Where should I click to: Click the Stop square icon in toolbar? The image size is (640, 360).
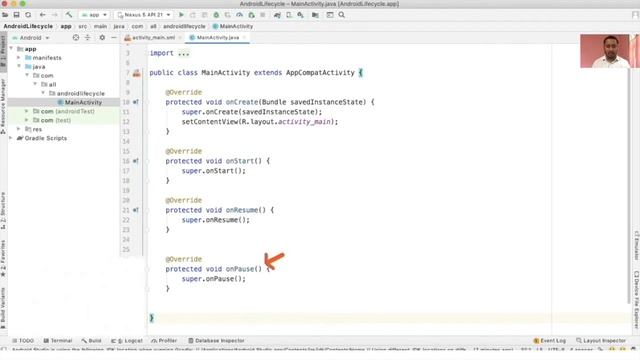(263, 15)
